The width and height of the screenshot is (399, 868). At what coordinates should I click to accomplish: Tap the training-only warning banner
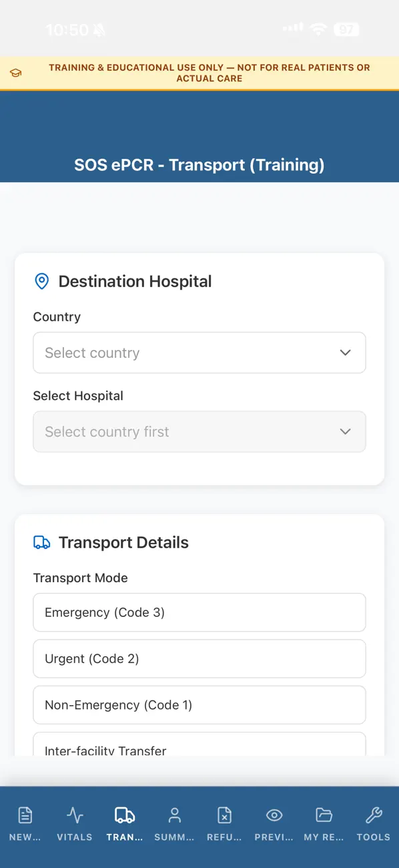[199, 73]
